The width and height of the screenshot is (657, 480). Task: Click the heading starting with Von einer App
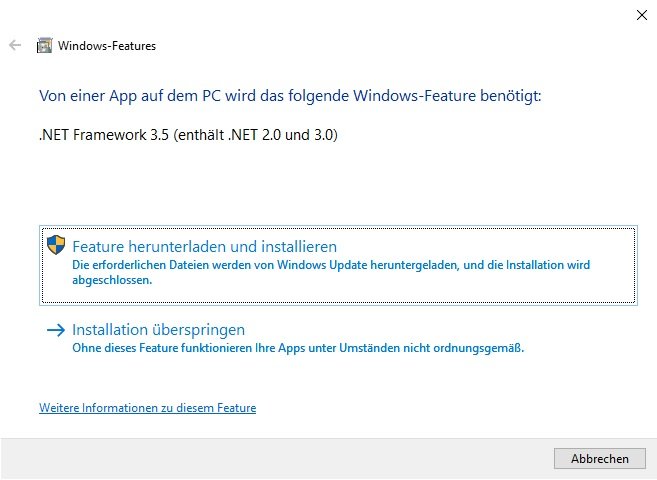(x=290, y=96)
